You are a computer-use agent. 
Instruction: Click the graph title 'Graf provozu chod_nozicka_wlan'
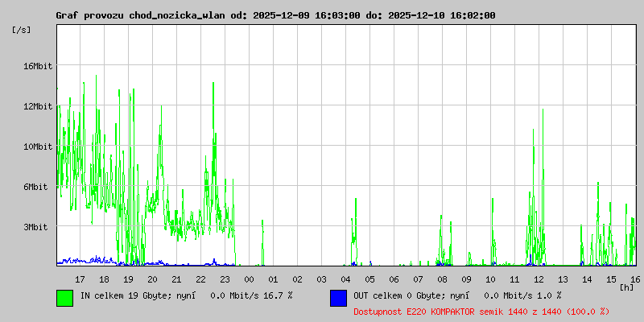coord(140,15)
